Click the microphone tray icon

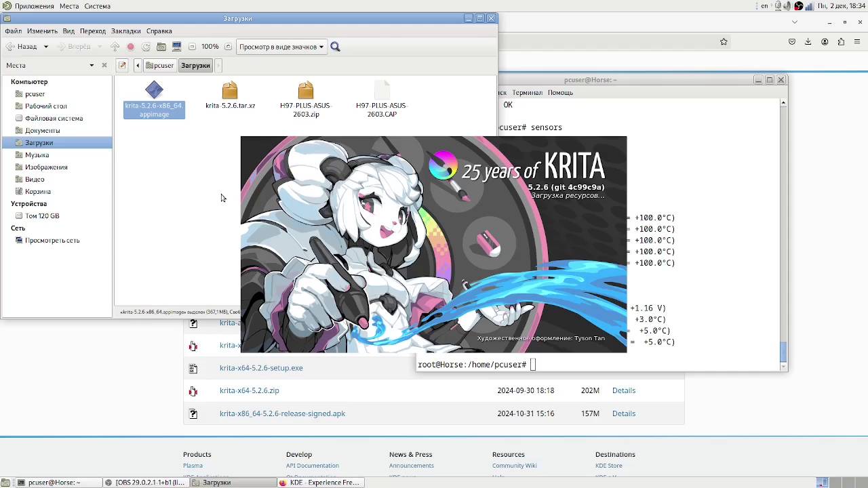pyautogui.click(x=776, y=6)
